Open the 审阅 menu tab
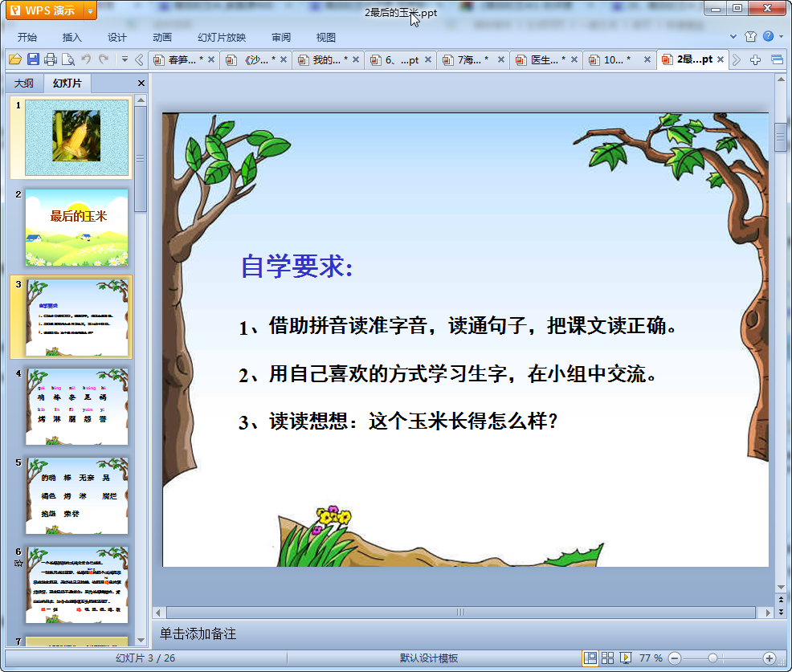 coord(281,38)
